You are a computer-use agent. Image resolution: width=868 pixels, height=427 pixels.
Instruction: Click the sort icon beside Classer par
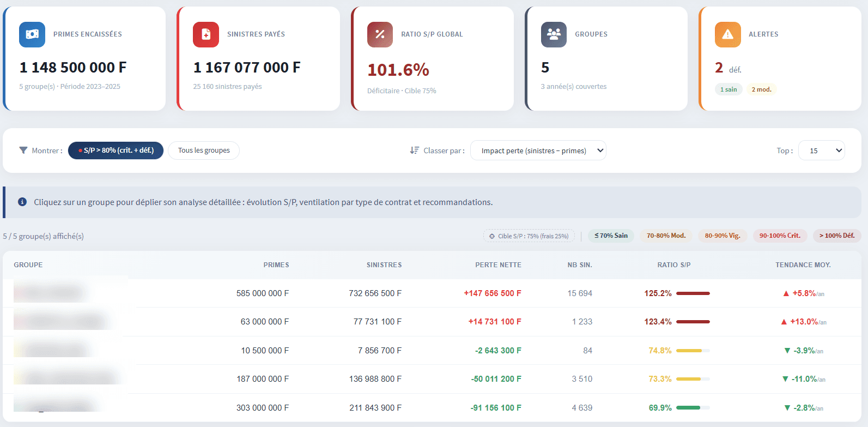click(414, 151)
